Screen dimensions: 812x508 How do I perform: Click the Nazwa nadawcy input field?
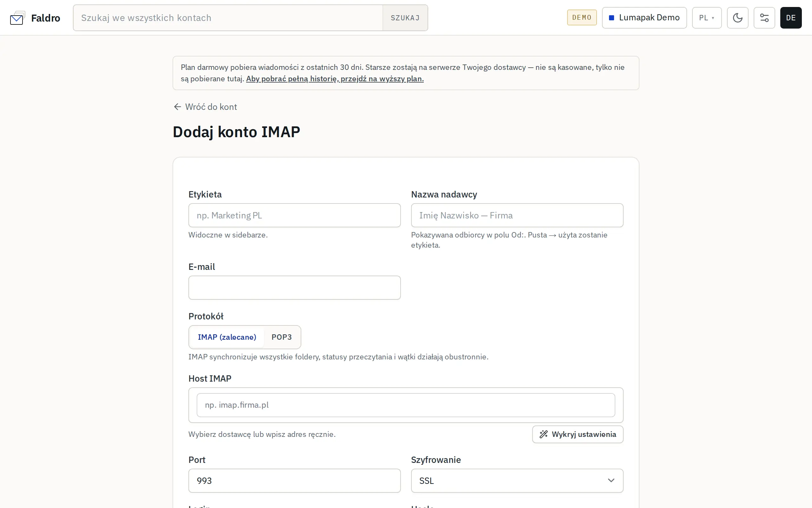(517, 215)
